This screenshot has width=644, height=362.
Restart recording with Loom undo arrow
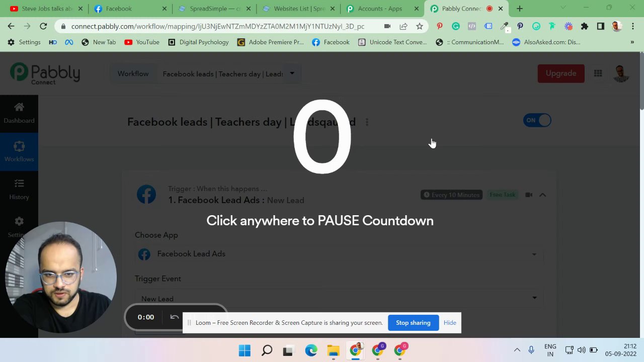[x=175, y=317]
